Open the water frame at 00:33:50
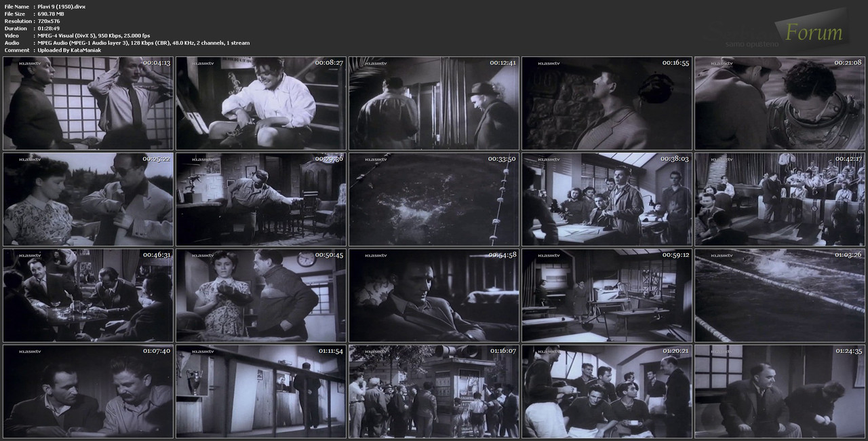Viewport: 868px width, 441px height. 434,199
